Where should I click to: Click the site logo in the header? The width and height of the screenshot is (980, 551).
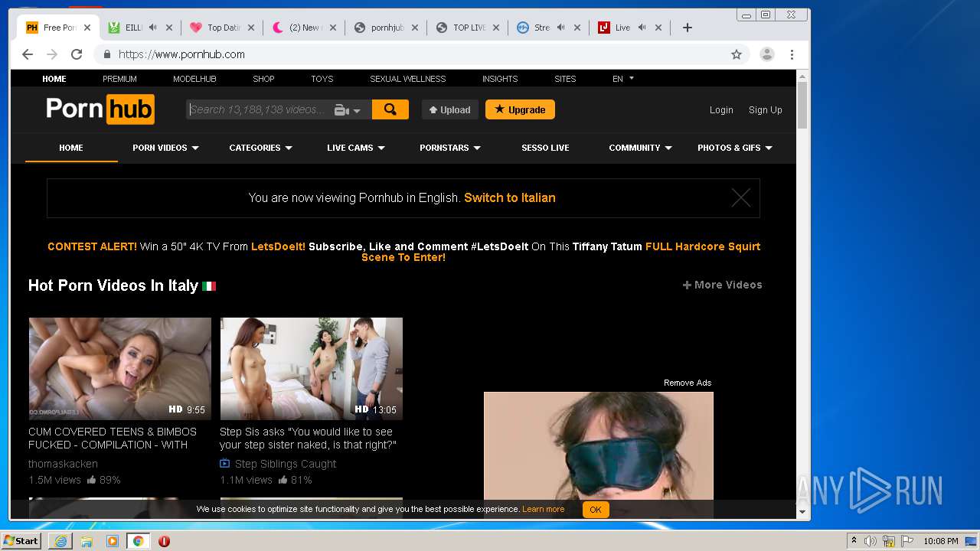[100, 109]
